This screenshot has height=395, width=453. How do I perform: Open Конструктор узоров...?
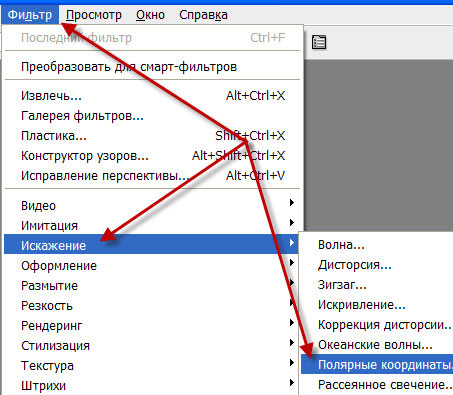point(153,156)
